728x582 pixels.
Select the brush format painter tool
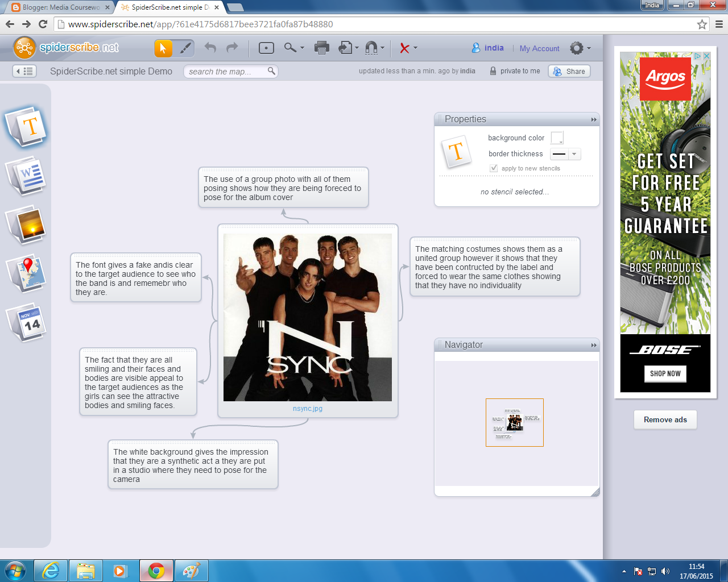pyautogui.click(x=185, y=48)
